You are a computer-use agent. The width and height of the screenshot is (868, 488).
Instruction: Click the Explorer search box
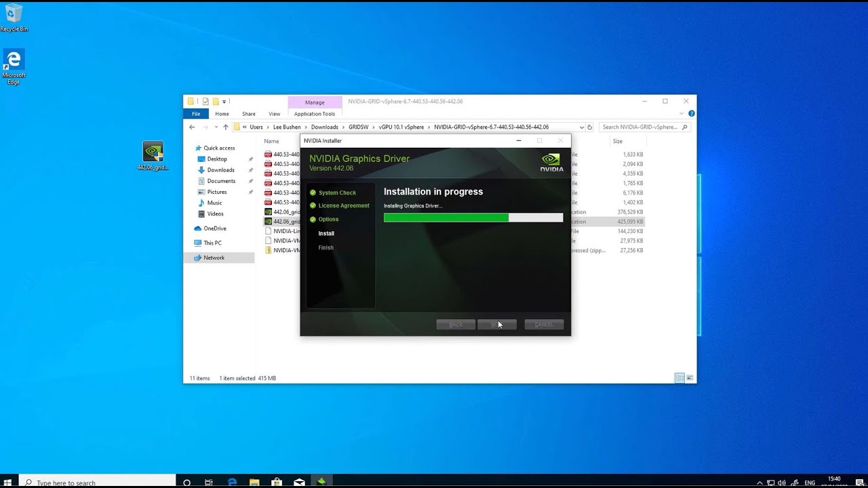point(641,127)
